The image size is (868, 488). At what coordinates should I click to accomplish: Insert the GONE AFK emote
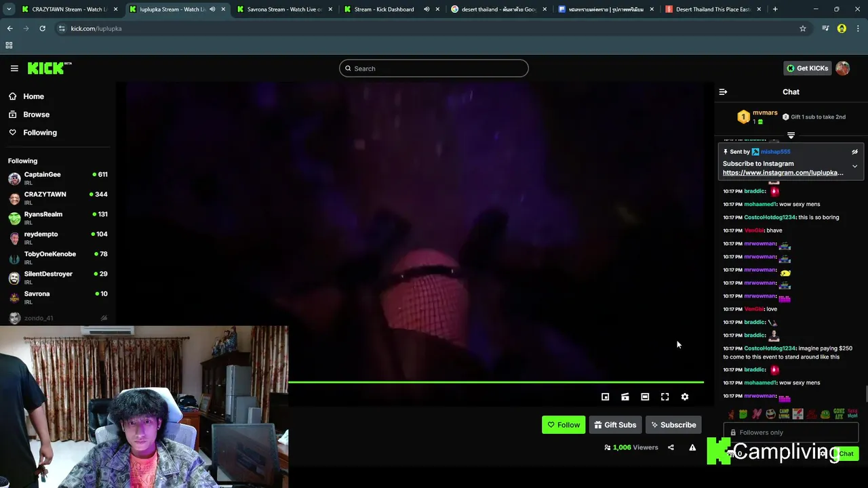[x=839, y=414]
